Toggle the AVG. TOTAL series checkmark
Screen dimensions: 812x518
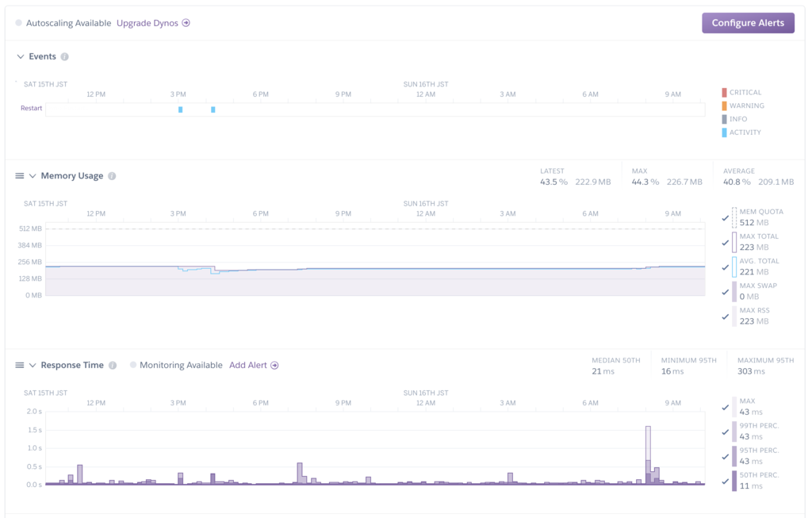click(x=725, y=267)
